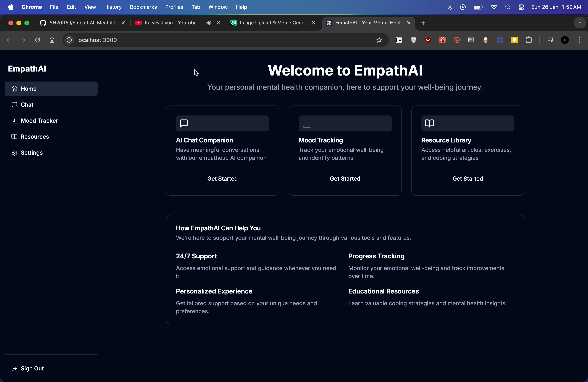Open Settings from the sidebar
The width and height of the screenshot is (588, 382).
pos(31,153)
